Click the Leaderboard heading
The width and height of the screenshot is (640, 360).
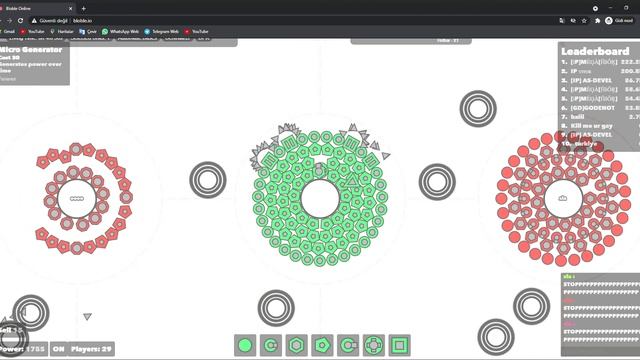(595, 51)
